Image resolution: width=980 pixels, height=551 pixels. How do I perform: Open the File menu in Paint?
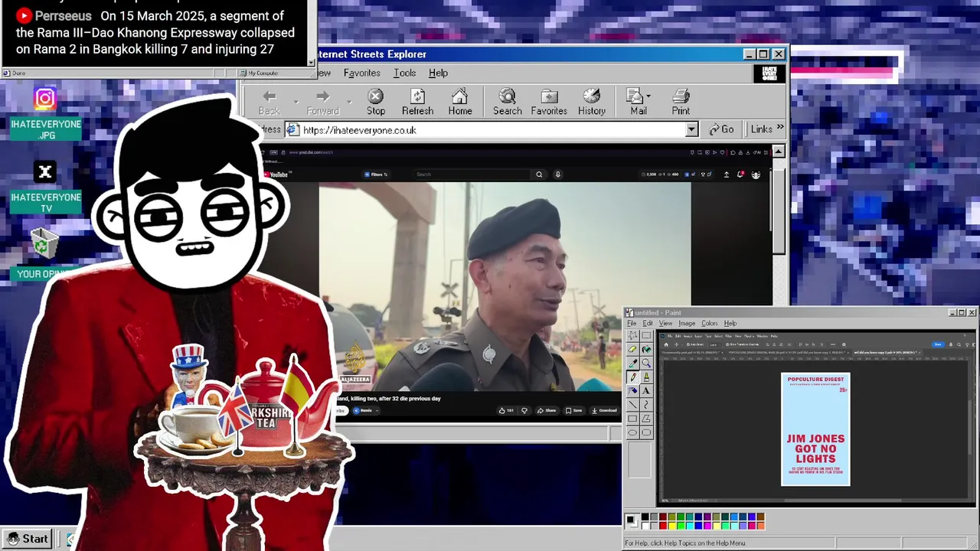pos(632,323)
